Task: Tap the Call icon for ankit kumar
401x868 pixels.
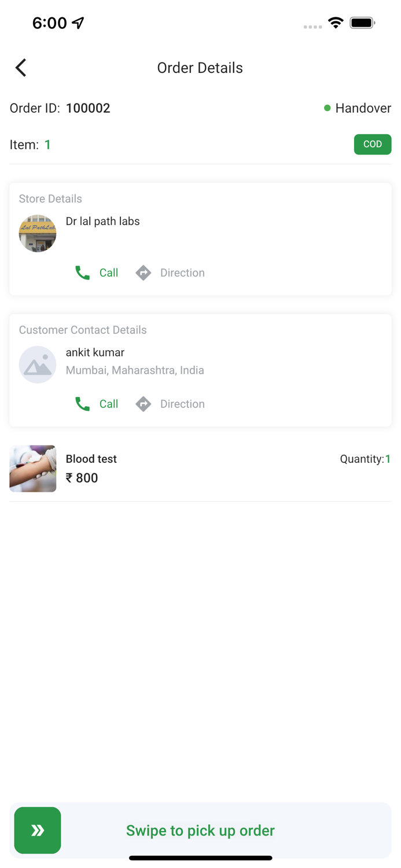Action: coord(82,403)
